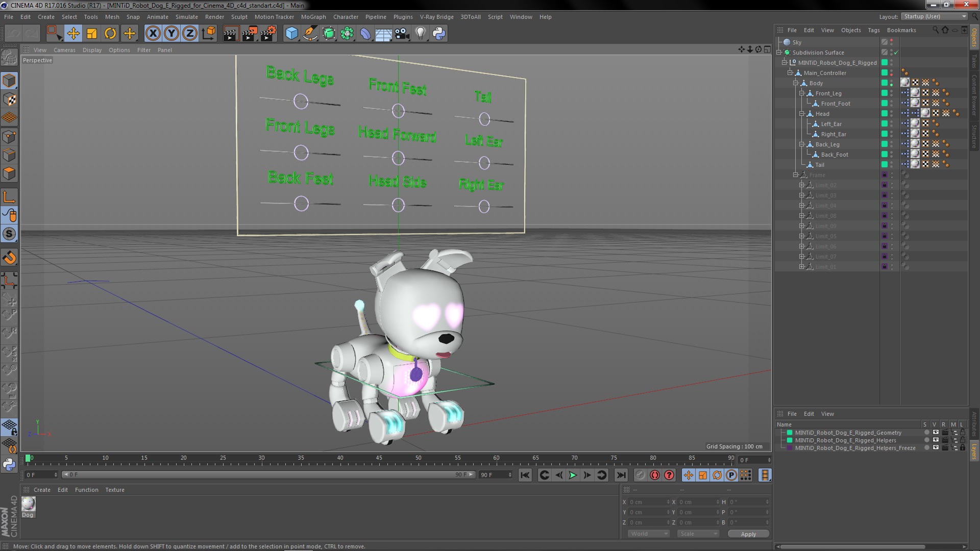Toggle Snap with the S icon
Viewport: 980px width, 551px height.
(9, 234)
